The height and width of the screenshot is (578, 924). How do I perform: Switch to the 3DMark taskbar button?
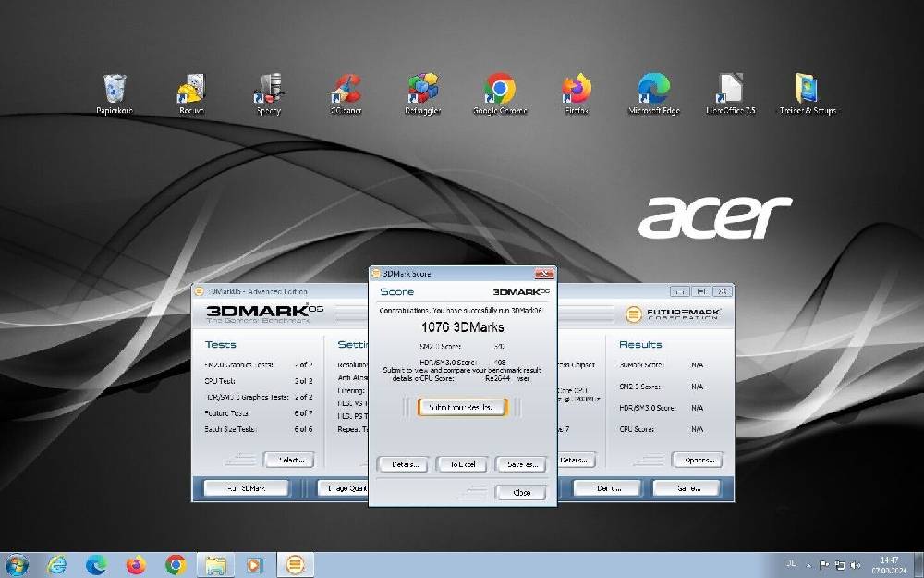295,565
